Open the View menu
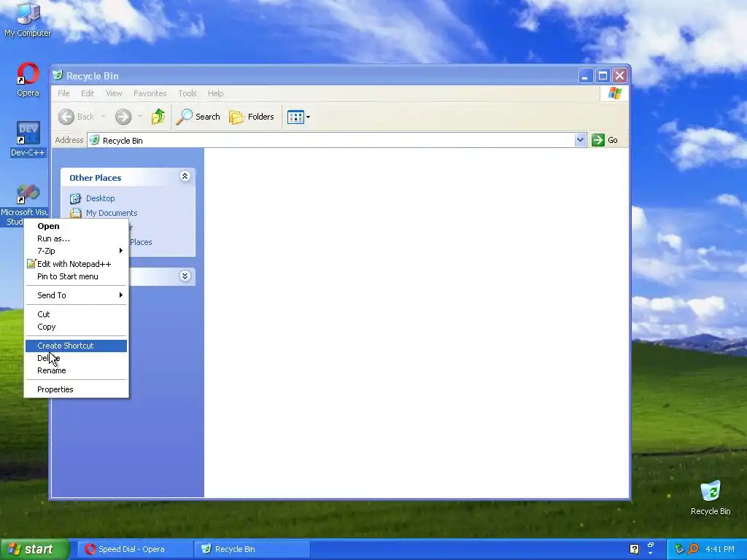This screenshot has height=560, width=747. [114, 93]
